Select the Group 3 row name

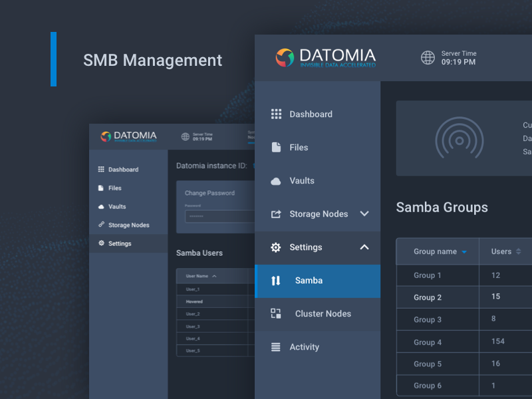pos(428,320)
